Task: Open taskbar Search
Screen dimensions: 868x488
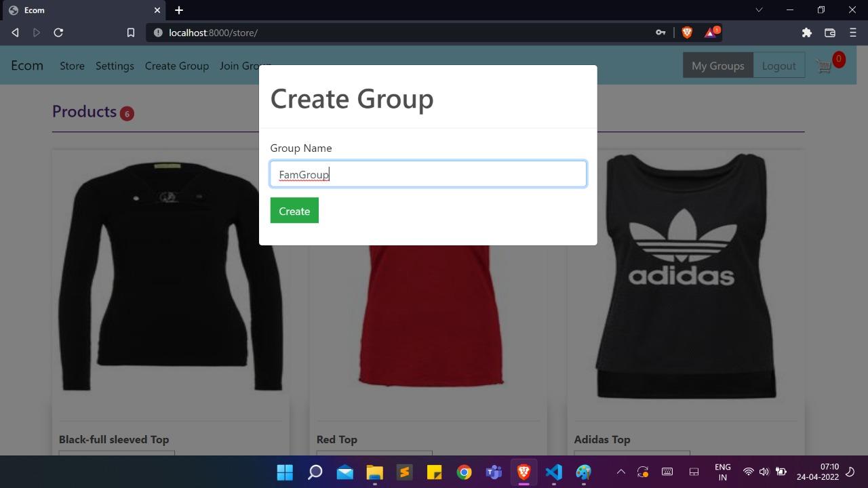Action: tap(315, 472)
